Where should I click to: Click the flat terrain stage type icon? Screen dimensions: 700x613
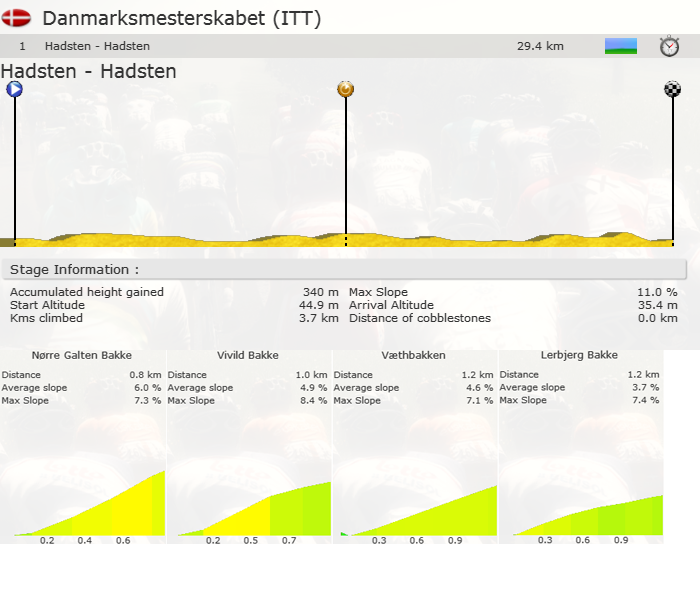pos(620,46)
